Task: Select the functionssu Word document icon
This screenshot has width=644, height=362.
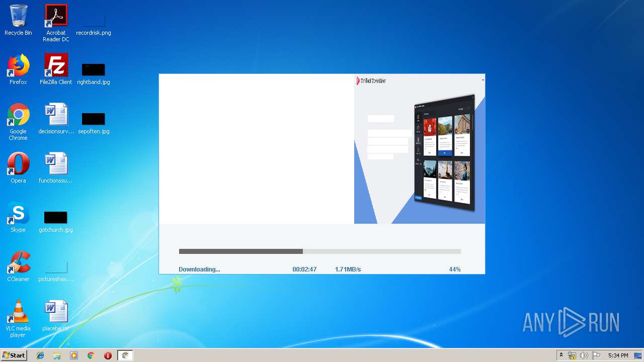Action: point(56,168)
